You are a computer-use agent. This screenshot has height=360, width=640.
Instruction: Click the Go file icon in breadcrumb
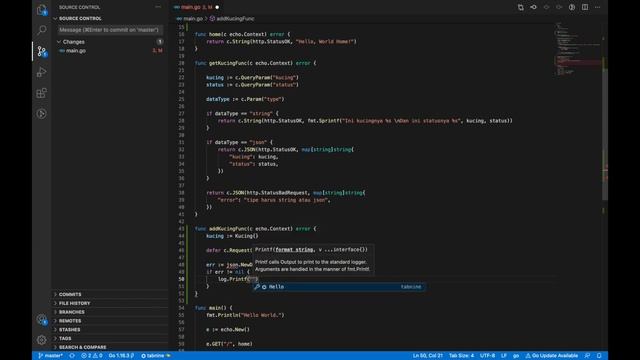[x=178, y=19]
